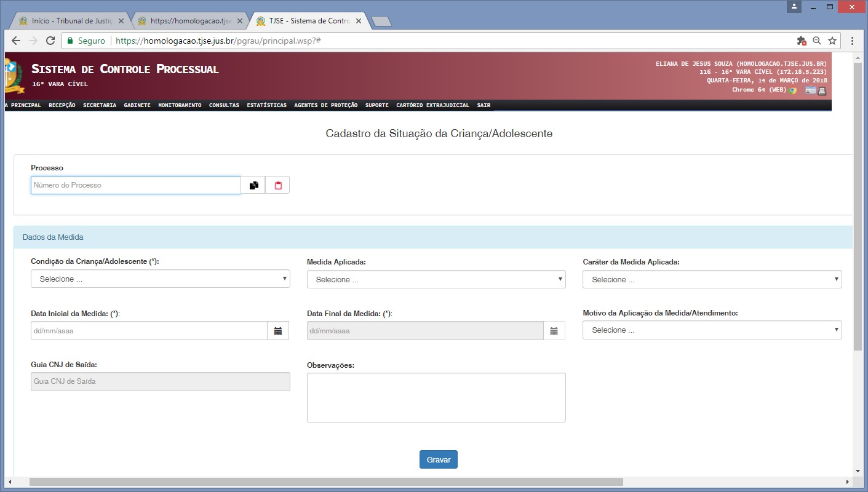Open Condição da Criança/Adolescente dropdown
The height and width of the screenshot is (492, 868).
pyautogui.click(x=160, y=279)
